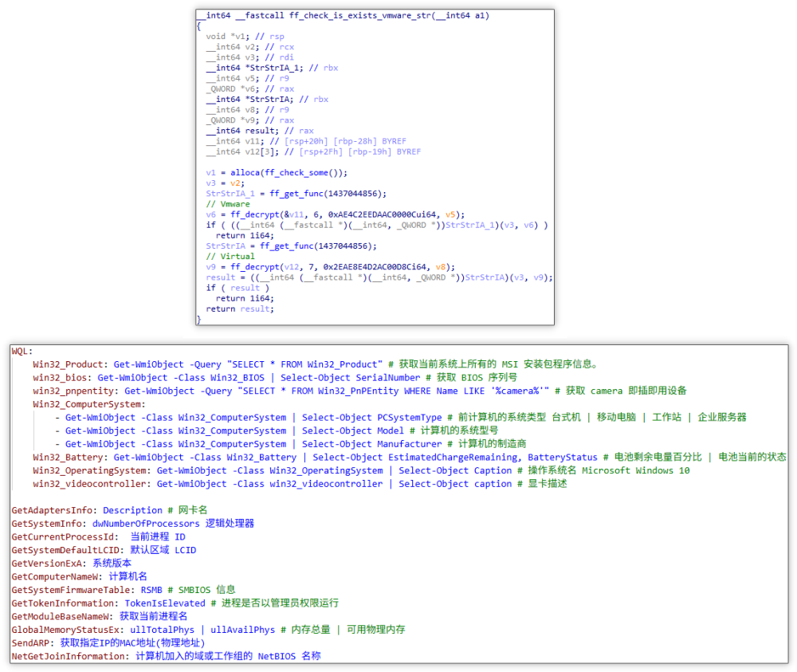Collapse the function by clicking its closing brace

click(x=199, y=318)
